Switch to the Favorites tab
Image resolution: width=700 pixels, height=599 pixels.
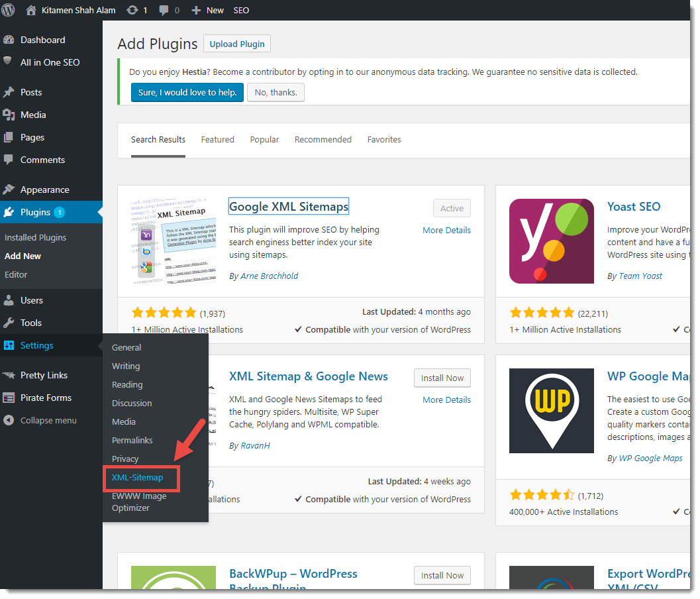384,139
